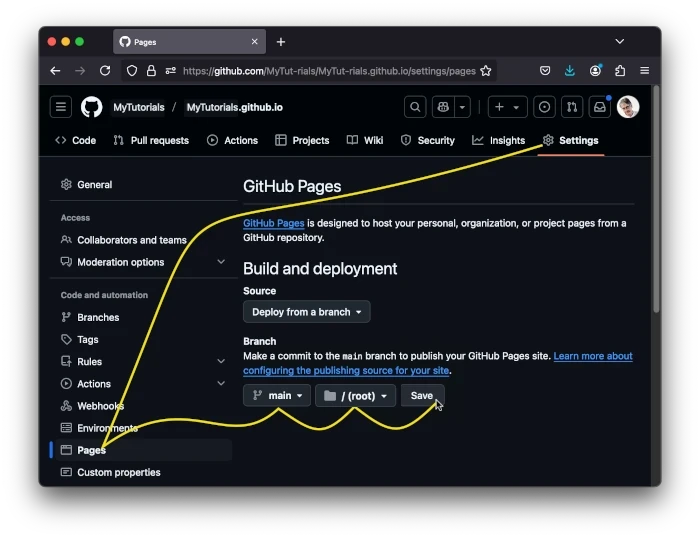
Task: Open the / (root) folder dropdown
Action: coord(355,396)
